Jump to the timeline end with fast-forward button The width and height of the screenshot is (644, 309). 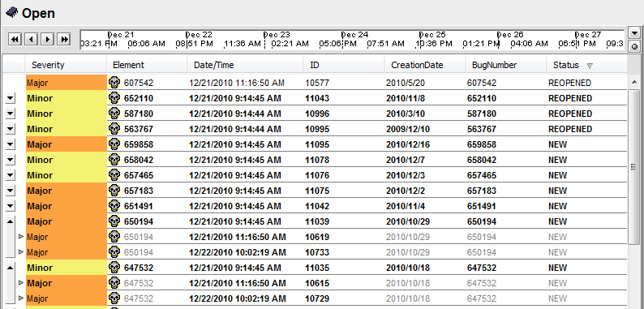click(63, 39)
